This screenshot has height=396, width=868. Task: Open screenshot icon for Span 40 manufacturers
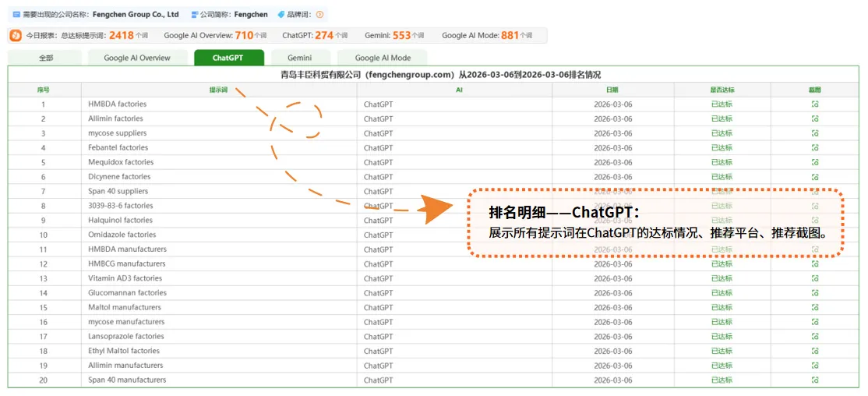point(815,380)
